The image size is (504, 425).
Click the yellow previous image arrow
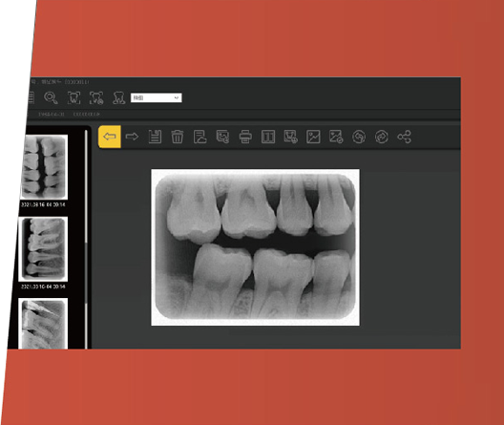(110, 137)
